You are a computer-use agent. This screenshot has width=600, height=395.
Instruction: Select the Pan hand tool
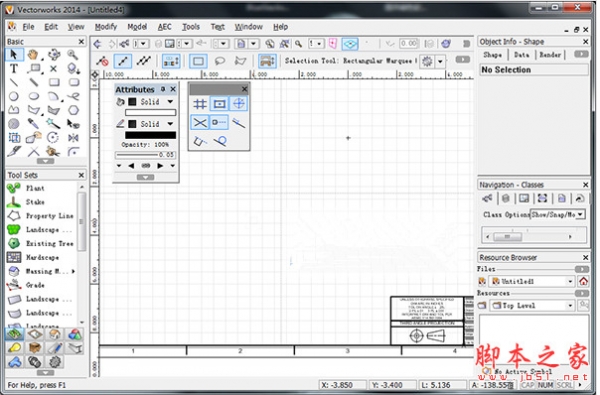(x=33, y=55)
